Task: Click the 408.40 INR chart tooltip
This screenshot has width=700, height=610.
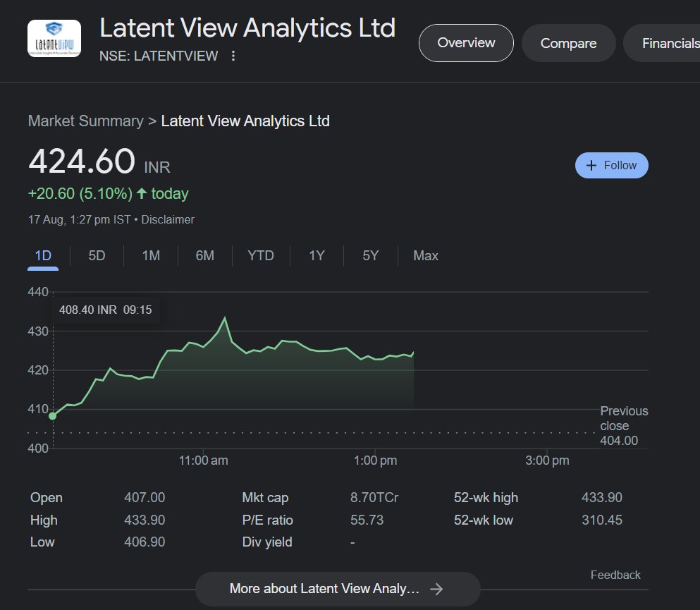Action: pos(106,309)
